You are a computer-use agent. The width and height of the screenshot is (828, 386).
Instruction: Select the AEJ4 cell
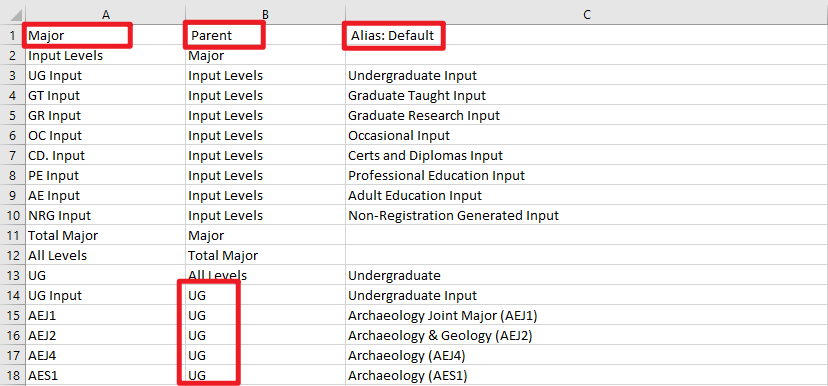coord(106,356)
